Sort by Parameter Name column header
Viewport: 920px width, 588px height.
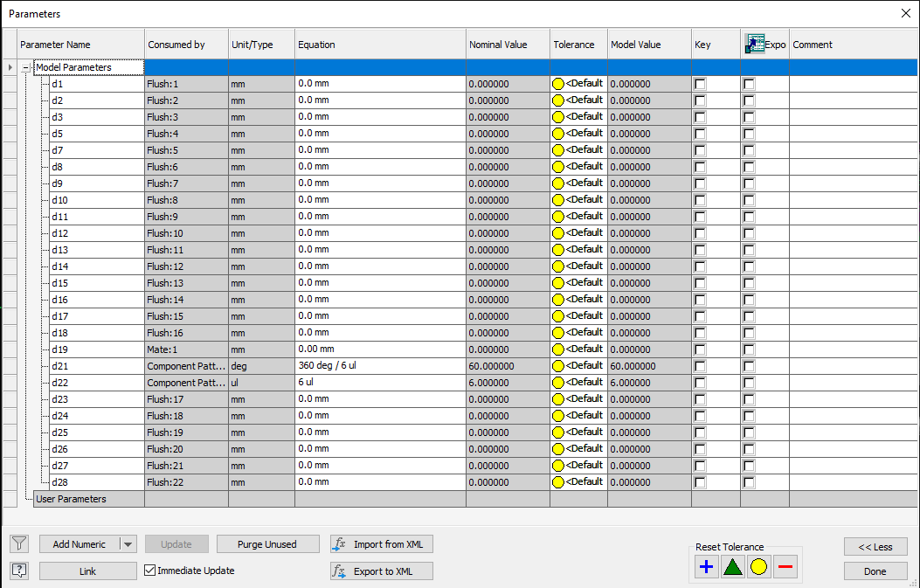pos(80,45)
